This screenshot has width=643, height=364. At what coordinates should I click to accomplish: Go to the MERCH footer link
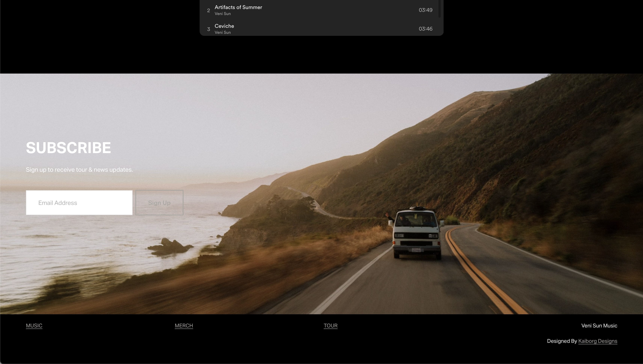[x=184, y=326]
